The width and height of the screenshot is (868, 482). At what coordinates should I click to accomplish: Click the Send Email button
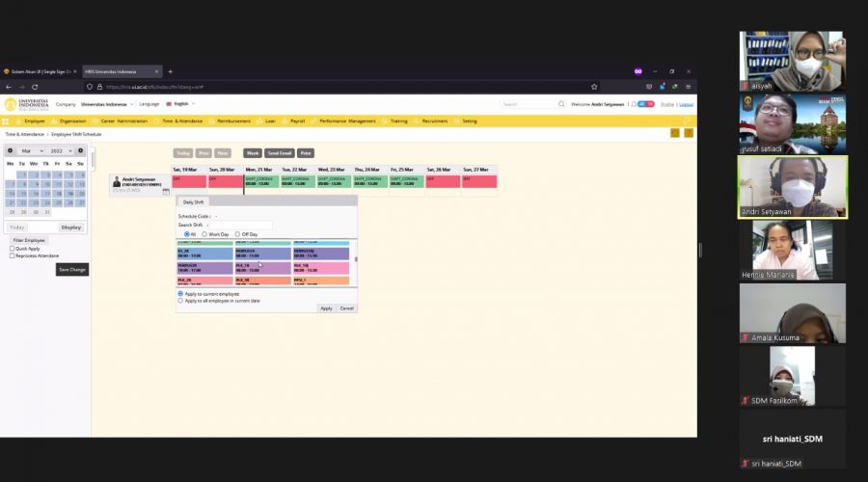(x=280, y=153)
